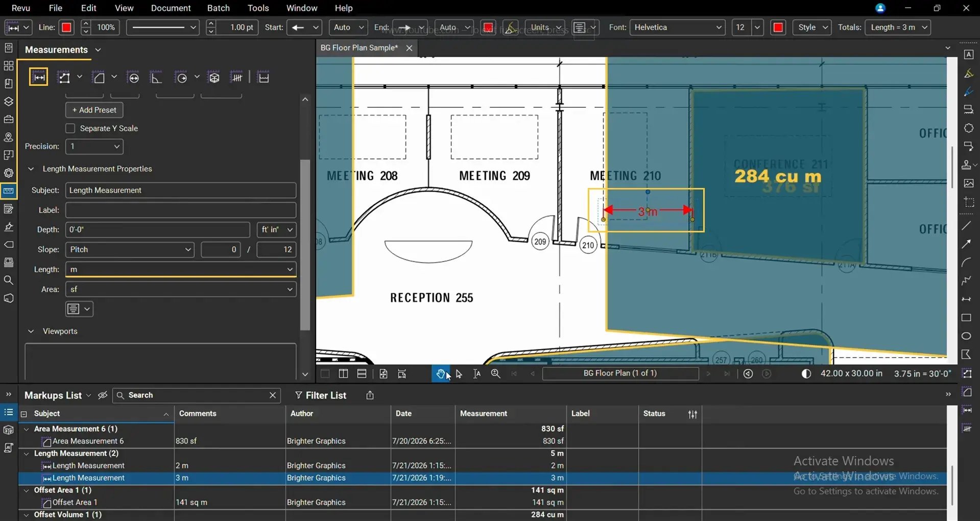Screen dimensions: 980x521
Task: Toggle Dim content half-circle icon
Action: click(x=806, y=374)
